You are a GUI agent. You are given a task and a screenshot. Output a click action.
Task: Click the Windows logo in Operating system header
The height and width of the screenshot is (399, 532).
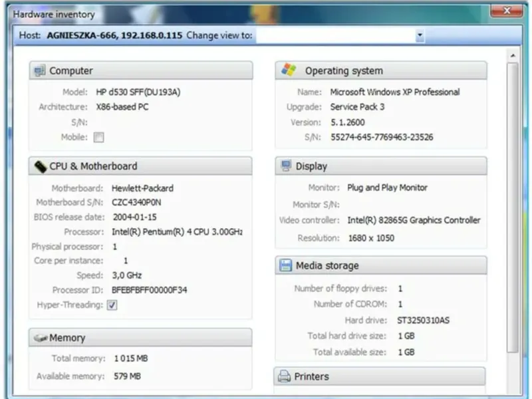pos(289,70)
